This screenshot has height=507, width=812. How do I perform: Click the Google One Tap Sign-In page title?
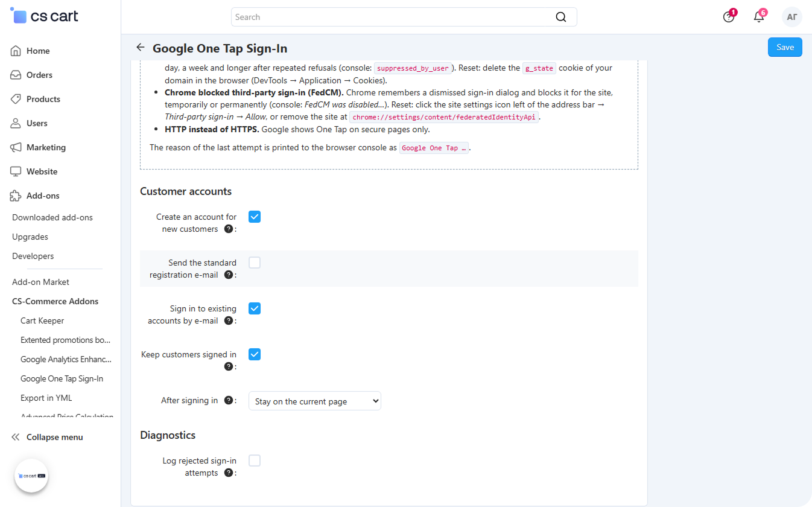220,48
